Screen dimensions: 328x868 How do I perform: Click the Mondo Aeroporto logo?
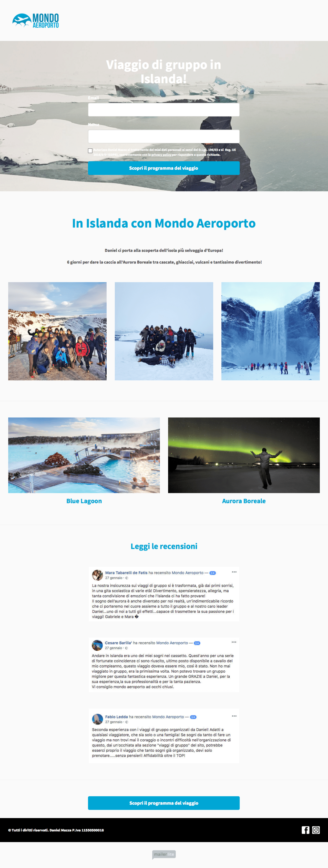pos(35,20)
